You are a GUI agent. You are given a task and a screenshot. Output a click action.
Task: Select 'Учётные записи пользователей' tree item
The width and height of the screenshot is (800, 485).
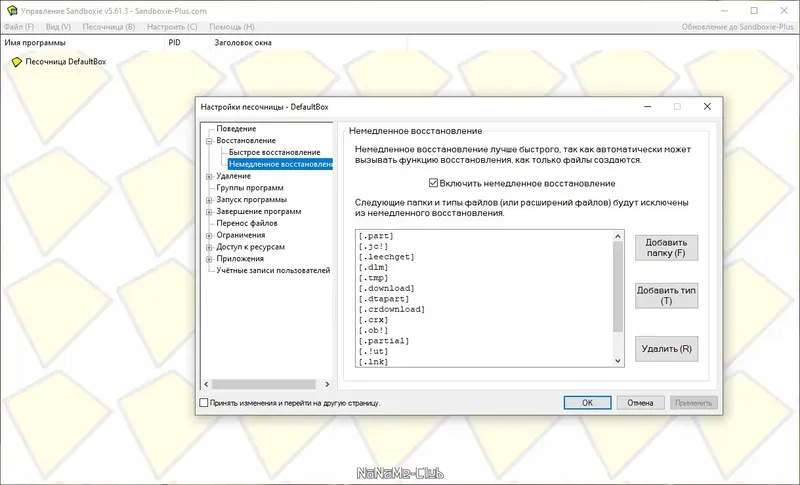click(x=273, y=270)
